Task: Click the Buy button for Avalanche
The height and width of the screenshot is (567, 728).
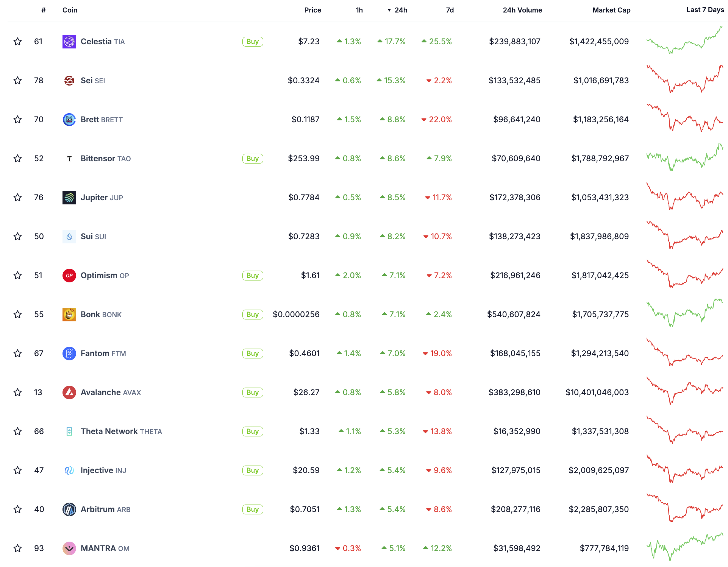Action: point(253,393)
